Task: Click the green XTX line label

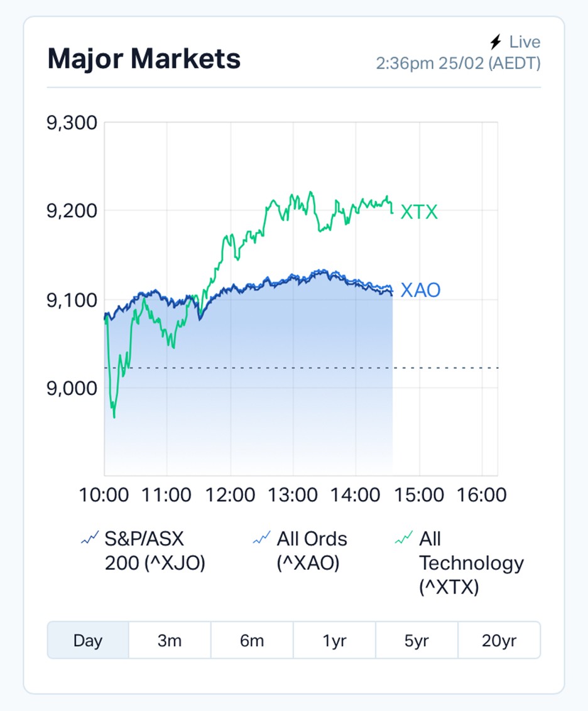Action: 419,212
